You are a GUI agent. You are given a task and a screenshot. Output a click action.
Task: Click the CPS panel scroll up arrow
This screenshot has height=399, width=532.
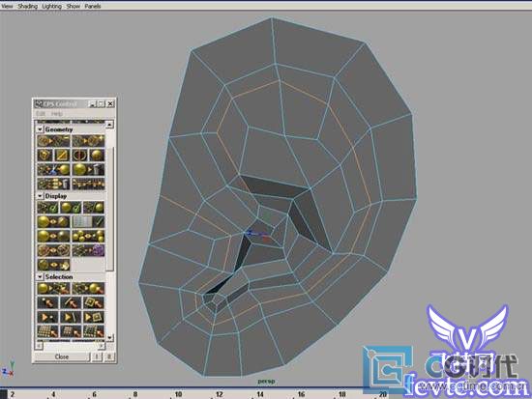tap(109, 125)
